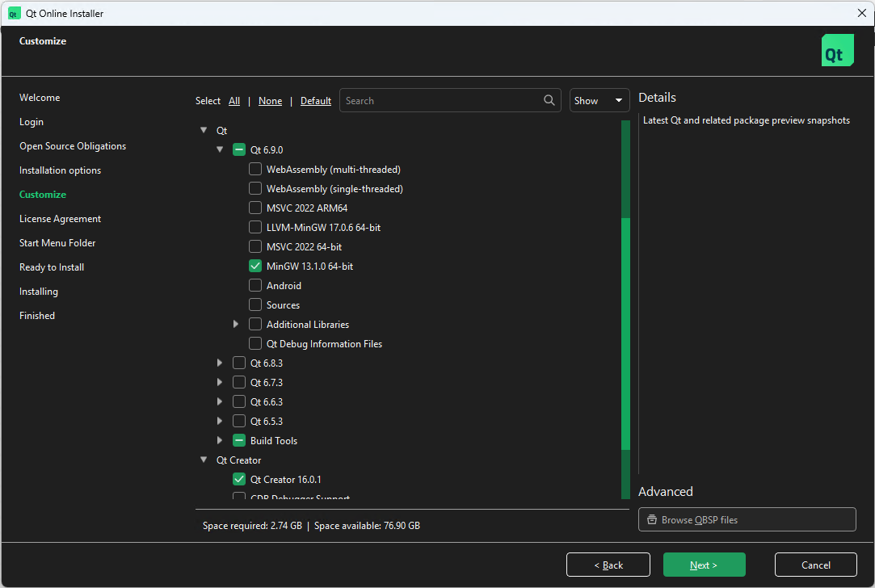The image size is (875, 588).
Task: Expand the Qt 6.8.3 node
Action: (x=219, y=363)
